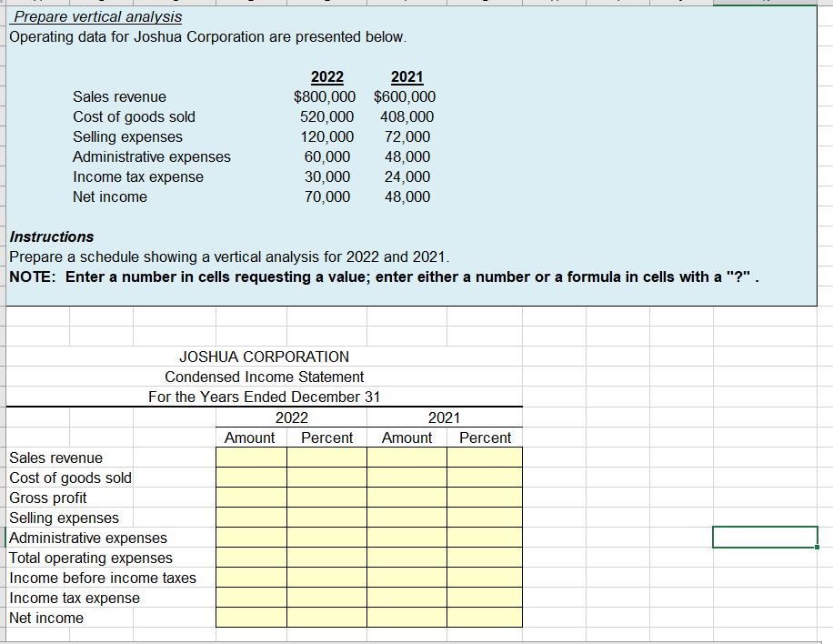Select the JOSHUA CORPORATION heading cell
Screen dimensions: 833x644
pos(264,357)
